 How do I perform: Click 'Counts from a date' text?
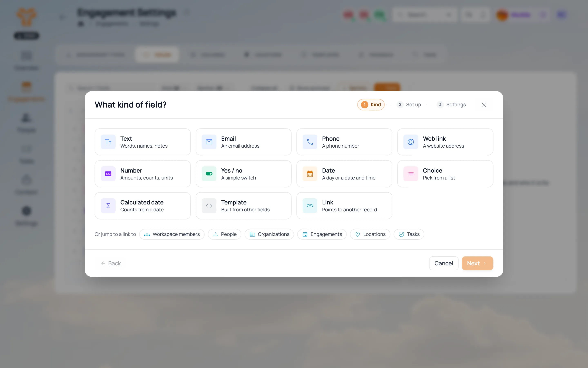(142, 210)
